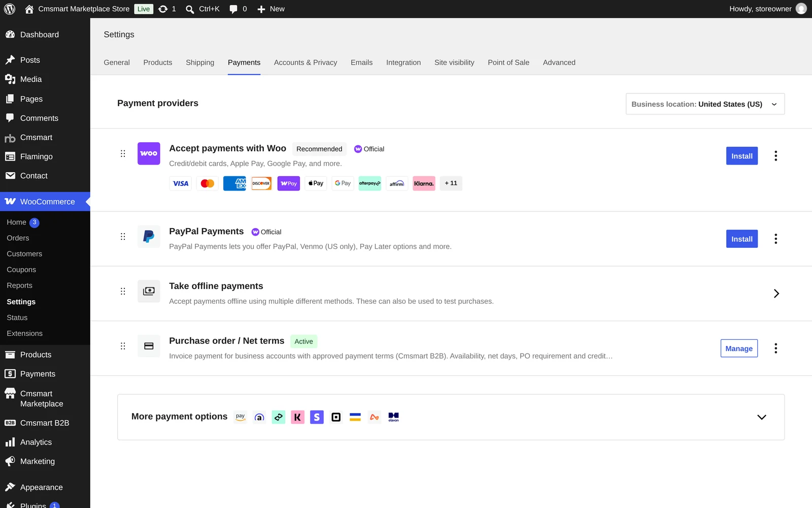Click the Apple Pay icon
The image size is (812, 508).
[x=316, y=183]
